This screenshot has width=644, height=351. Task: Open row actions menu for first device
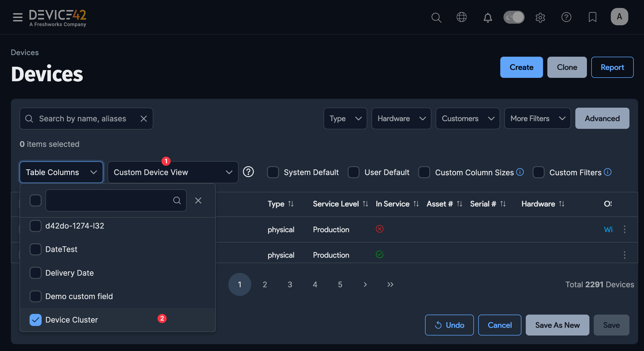[x=624, y=229]
